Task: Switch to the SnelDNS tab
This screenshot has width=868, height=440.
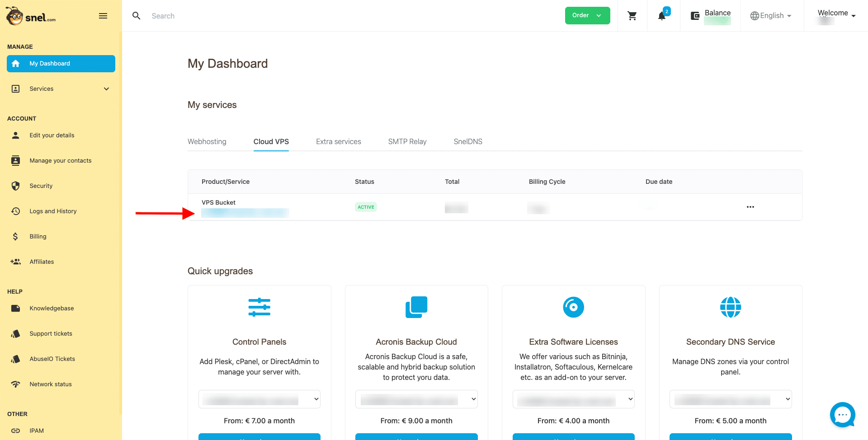Action: 468,141
